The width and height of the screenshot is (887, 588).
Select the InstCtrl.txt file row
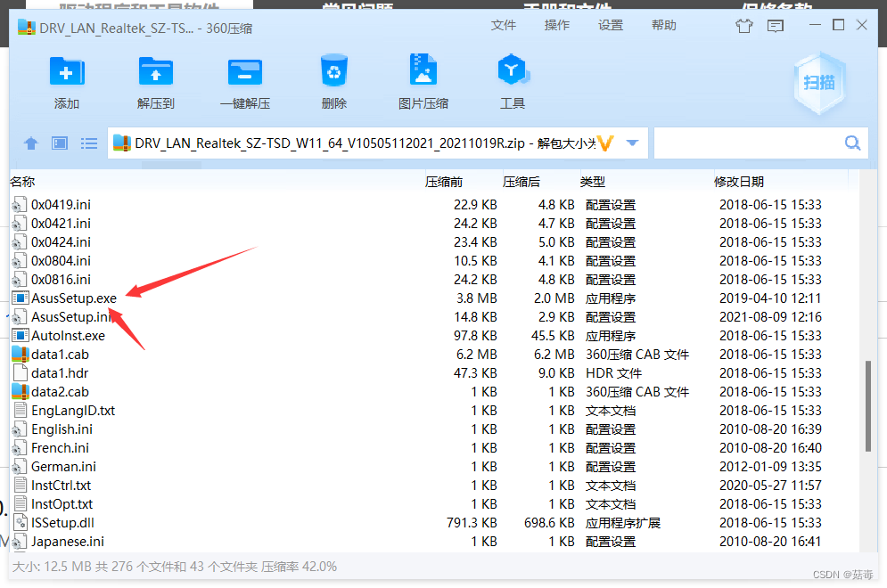pyautogui.click(x=432, y=485)
